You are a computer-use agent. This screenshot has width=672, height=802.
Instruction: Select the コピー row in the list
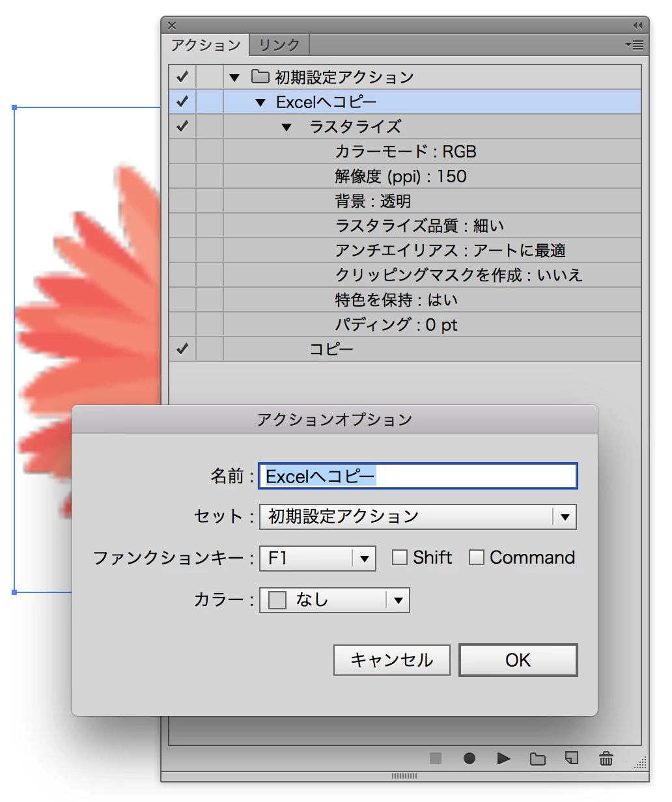click(405, 349)
